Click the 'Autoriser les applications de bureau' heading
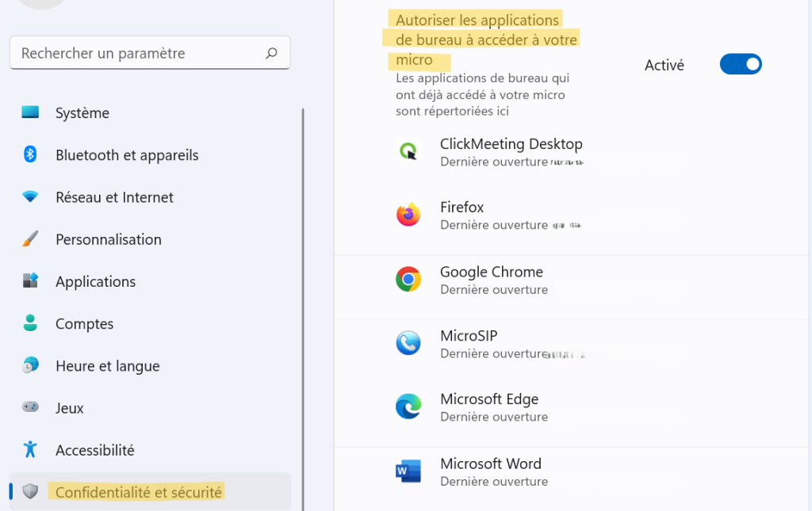This screenshot has width=812, height=511. click(486, 40)
